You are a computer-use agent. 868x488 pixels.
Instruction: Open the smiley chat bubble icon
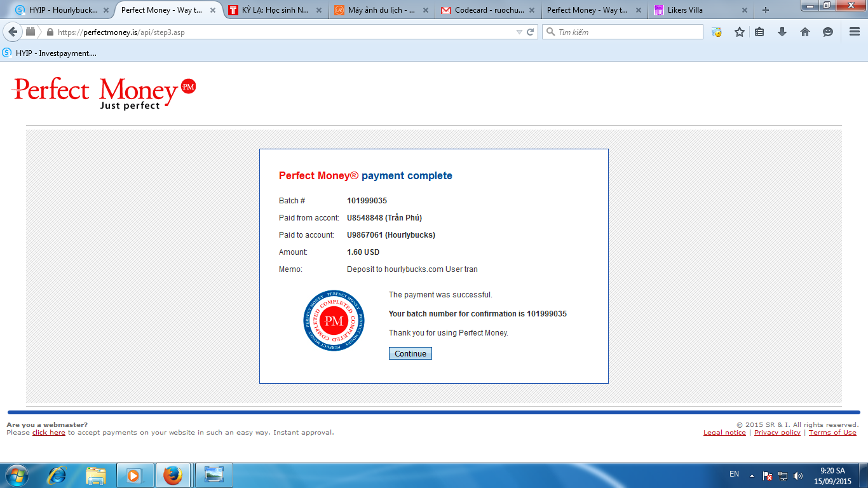(x=828, y=32)
